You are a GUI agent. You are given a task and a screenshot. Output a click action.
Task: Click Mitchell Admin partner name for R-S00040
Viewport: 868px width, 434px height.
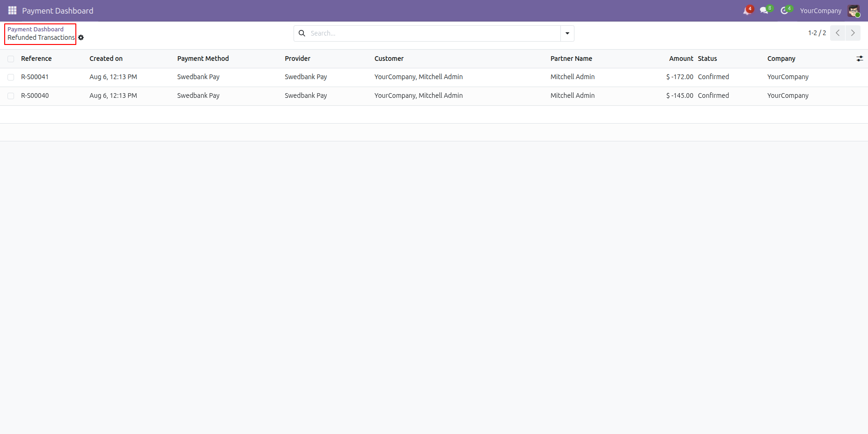click(x=573, y=96)
